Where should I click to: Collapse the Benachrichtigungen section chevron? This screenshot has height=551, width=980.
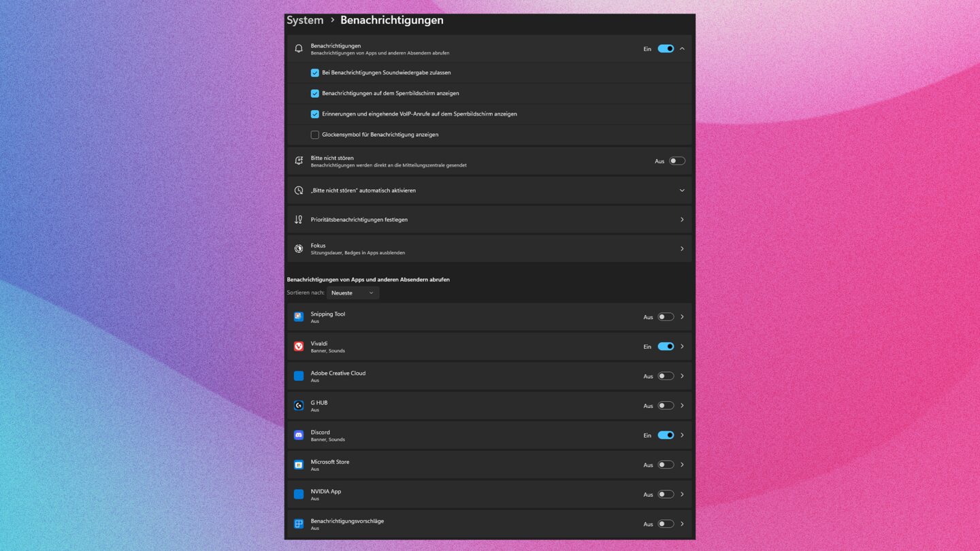click(x=682, y=49)
